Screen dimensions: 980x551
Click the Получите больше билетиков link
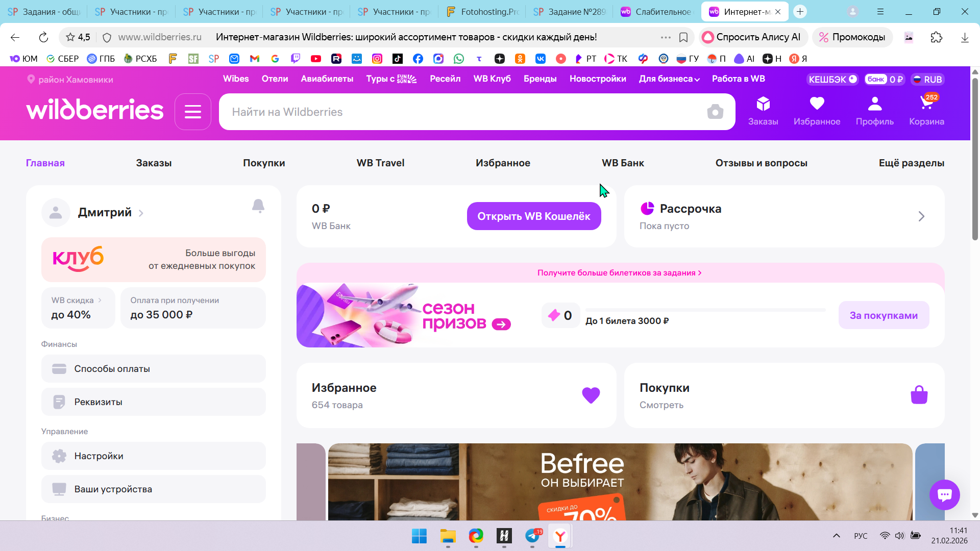click(x=619, y=273)
